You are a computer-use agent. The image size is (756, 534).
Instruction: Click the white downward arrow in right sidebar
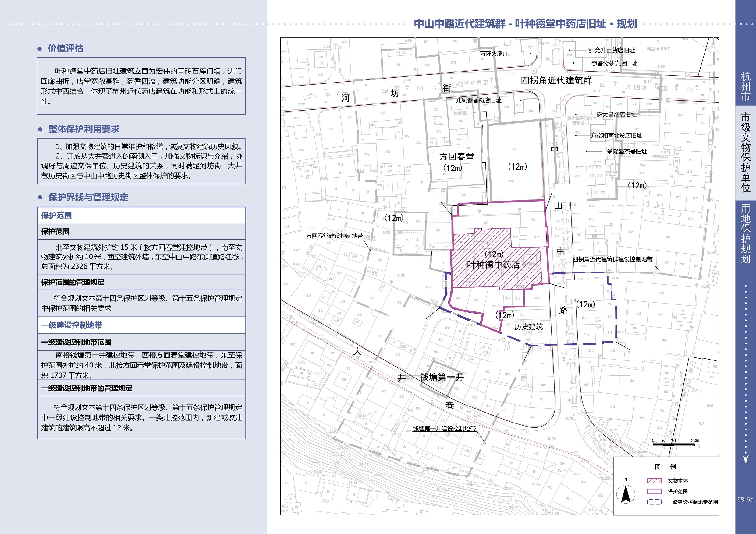(746, 459)
